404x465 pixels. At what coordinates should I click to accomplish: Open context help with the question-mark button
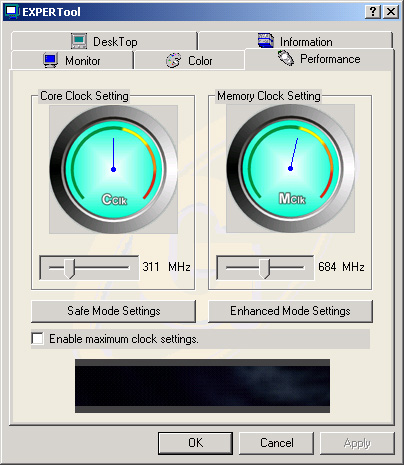coord(373,12)
